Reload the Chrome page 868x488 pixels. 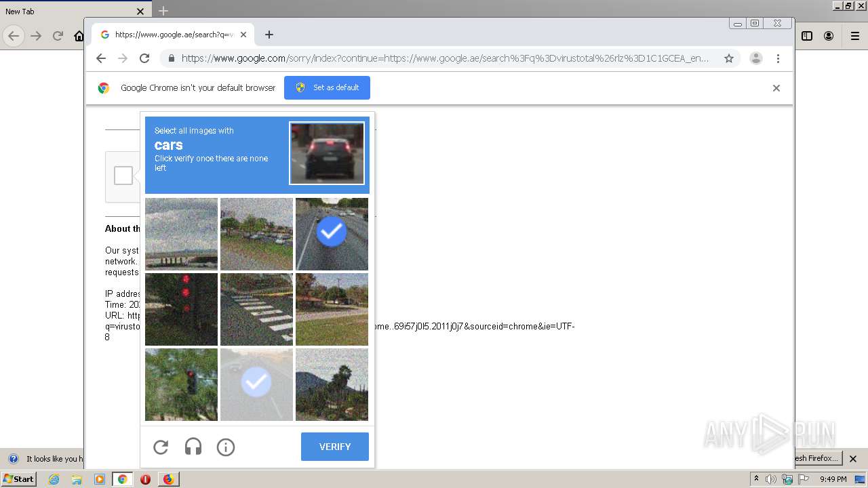click(x=144, y=58)
